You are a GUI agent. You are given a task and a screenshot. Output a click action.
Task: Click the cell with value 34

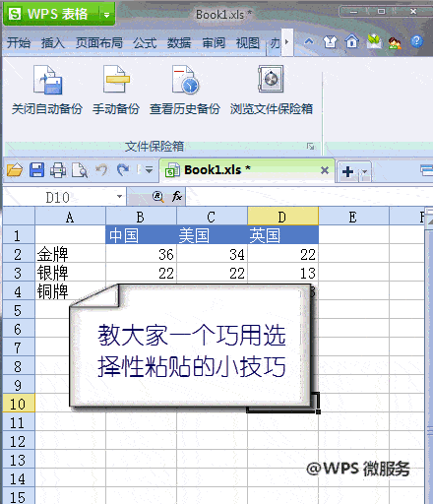point(212,254)
